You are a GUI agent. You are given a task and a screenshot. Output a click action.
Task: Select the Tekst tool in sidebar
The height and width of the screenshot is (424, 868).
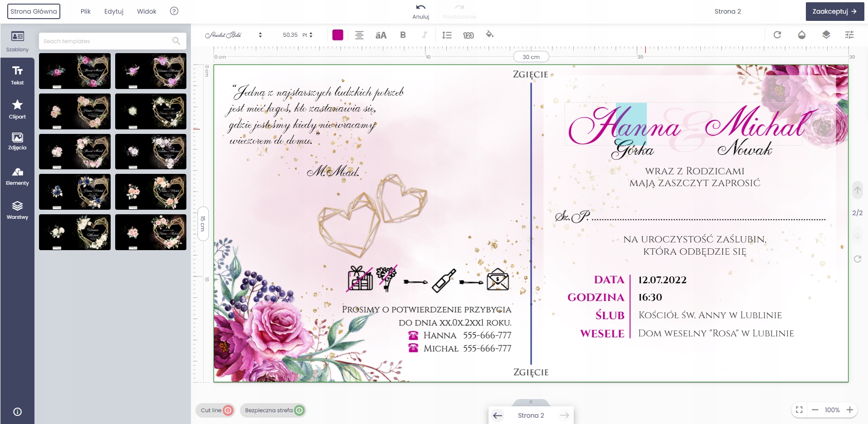pos(17,75)
